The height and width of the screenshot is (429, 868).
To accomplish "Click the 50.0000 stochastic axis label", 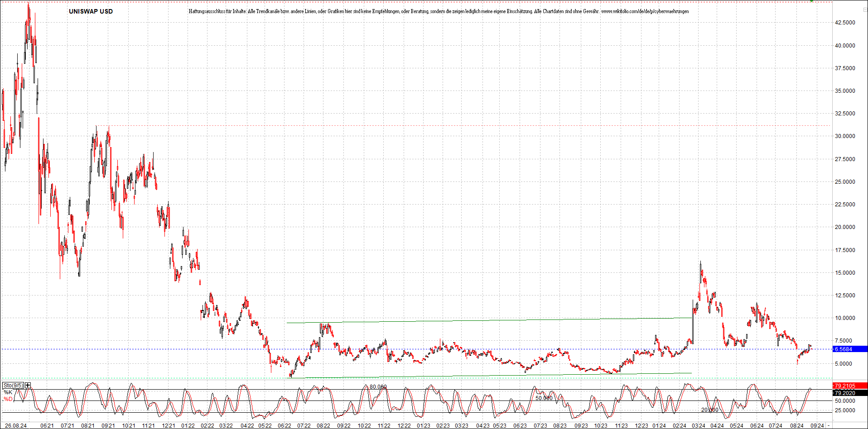I will (845, 401).
